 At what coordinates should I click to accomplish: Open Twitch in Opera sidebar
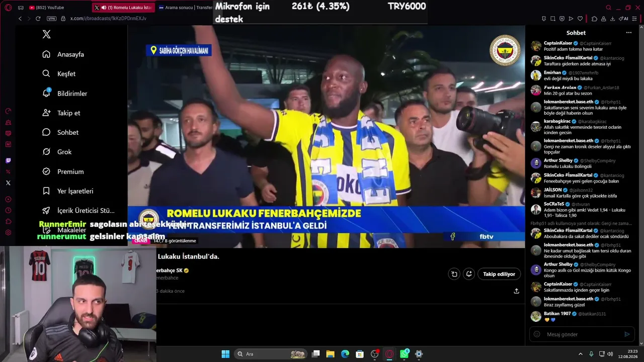(8, 161)
